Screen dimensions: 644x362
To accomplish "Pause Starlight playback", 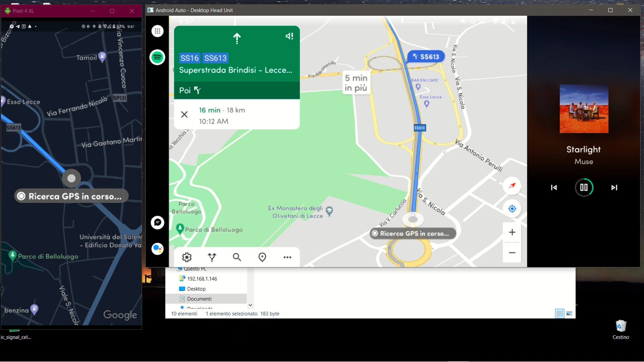I will [584, 187].
